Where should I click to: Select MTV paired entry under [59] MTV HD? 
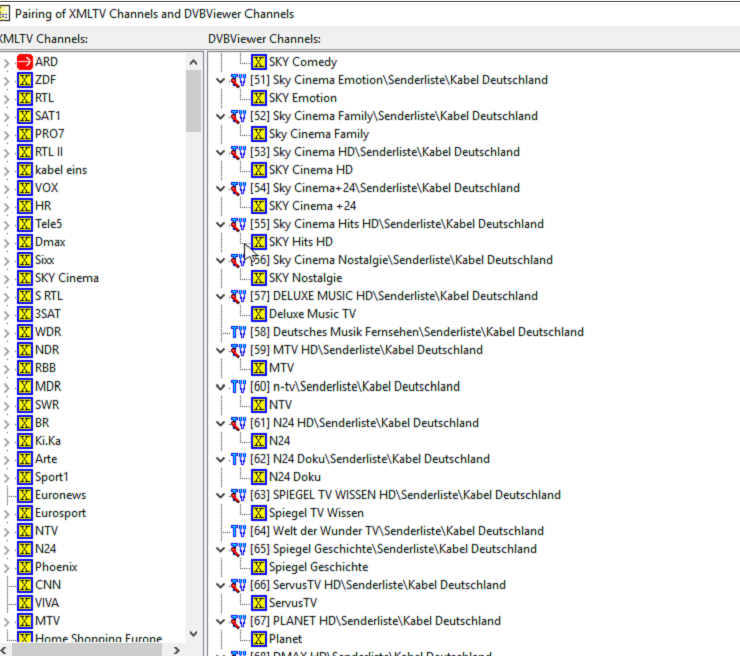click(281, 368)
